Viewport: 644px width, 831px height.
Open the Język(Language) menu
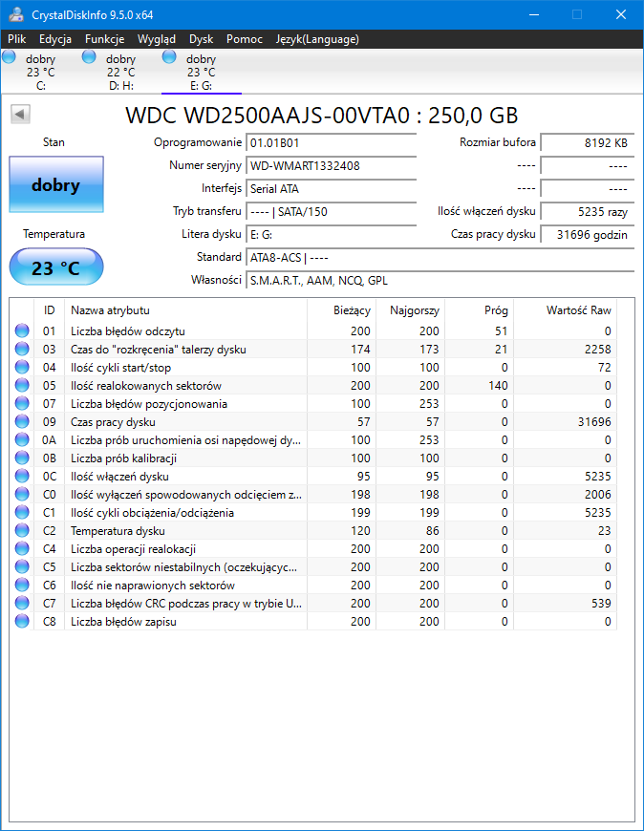(317, 39)
